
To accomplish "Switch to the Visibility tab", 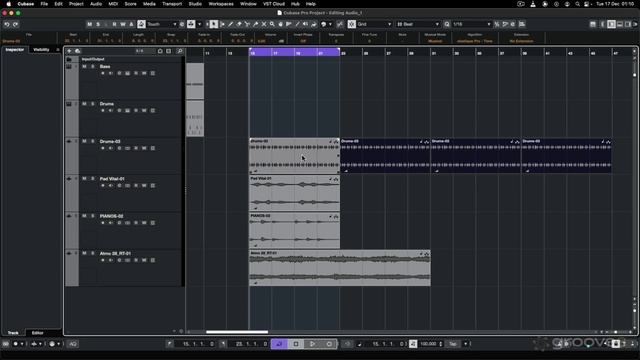I will coord(41,50).
